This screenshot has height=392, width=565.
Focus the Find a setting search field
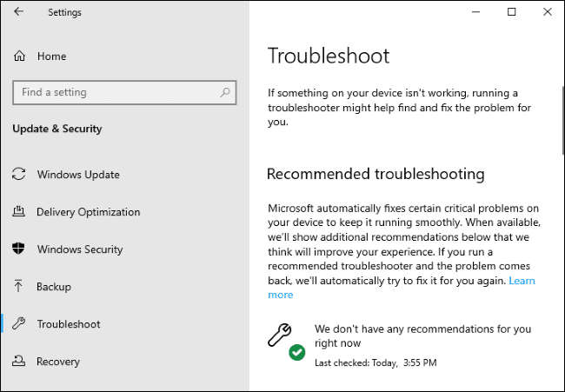[113, 92]
